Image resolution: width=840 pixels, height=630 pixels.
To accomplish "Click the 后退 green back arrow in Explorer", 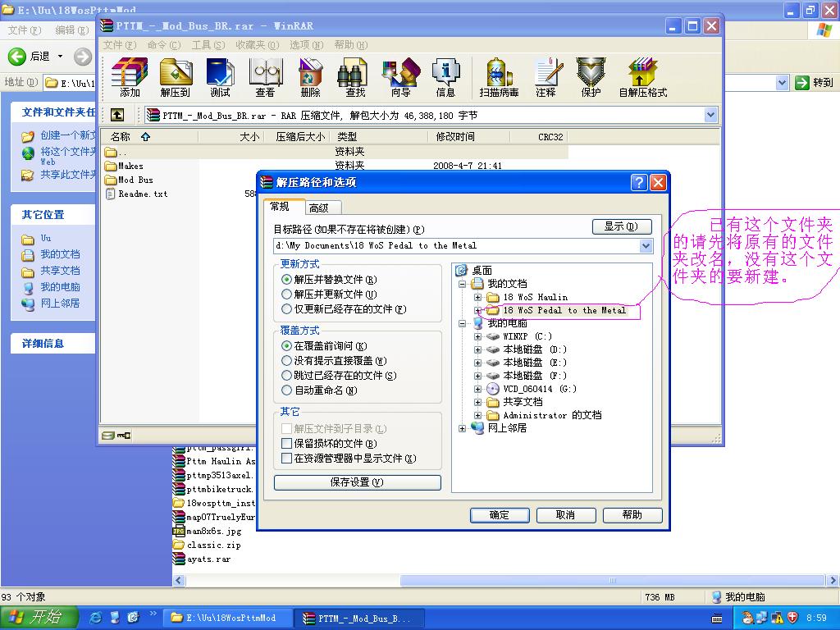I will pos(16,57).
